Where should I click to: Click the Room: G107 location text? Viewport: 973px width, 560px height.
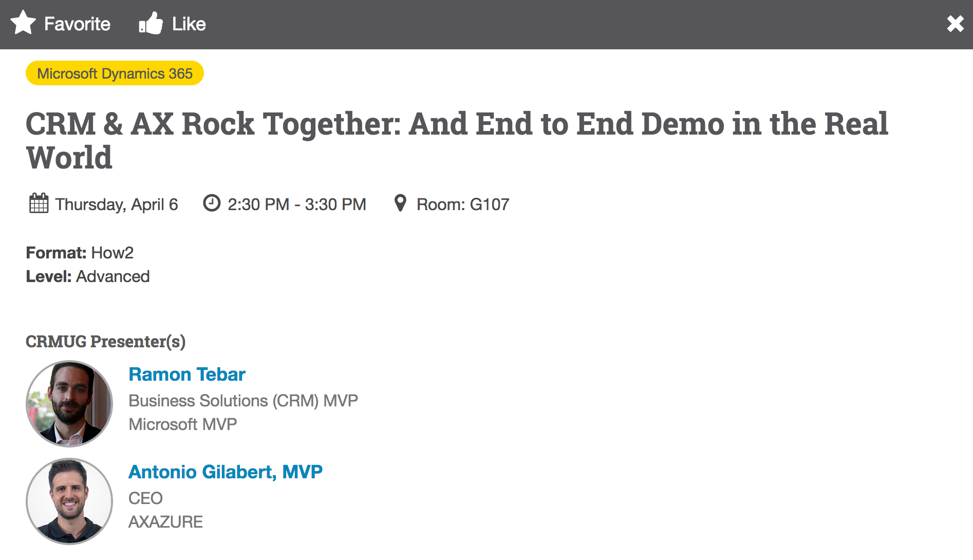coord(463,204)
